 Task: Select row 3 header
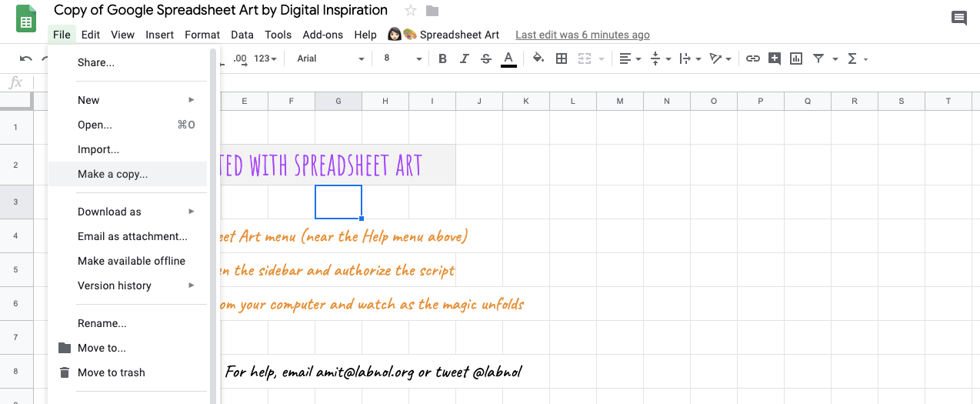click(x=16, y=202)
